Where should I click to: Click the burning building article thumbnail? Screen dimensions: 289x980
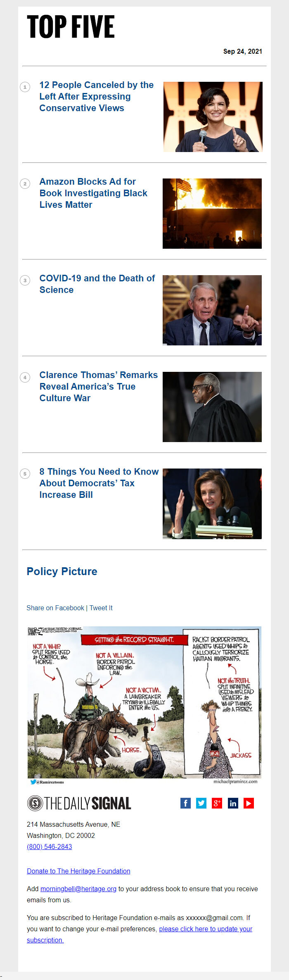(212, 214)
